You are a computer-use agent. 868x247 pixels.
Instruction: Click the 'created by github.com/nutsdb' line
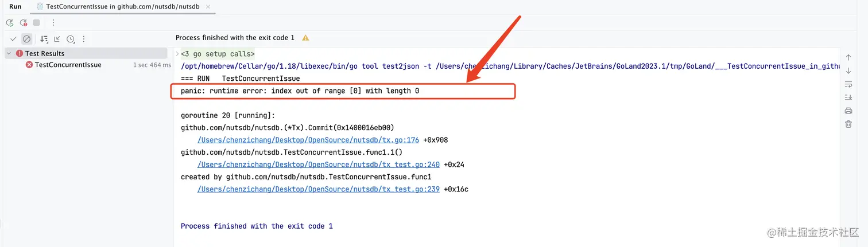pos(306,177)
